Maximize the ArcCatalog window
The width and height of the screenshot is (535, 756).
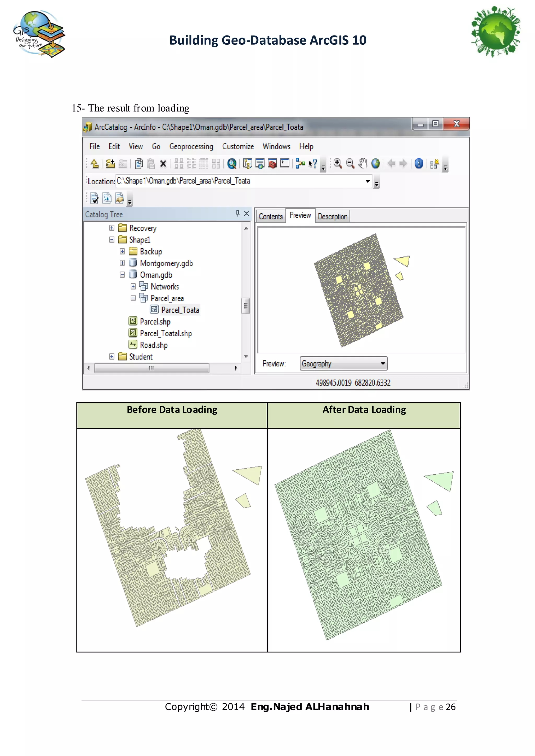pyautogui.click(x=435, y=124)
